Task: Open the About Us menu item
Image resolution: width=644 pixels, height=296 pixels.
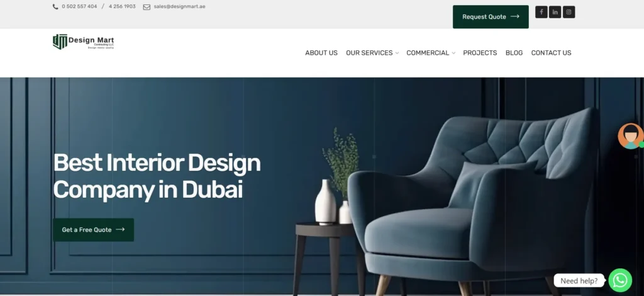Action: [x=321, y=53]
